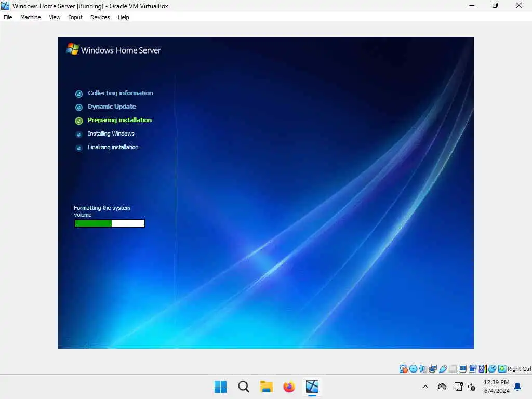Open the Windows Start menu
Screen dimensions: 532x399
click(x=220, y=387)
